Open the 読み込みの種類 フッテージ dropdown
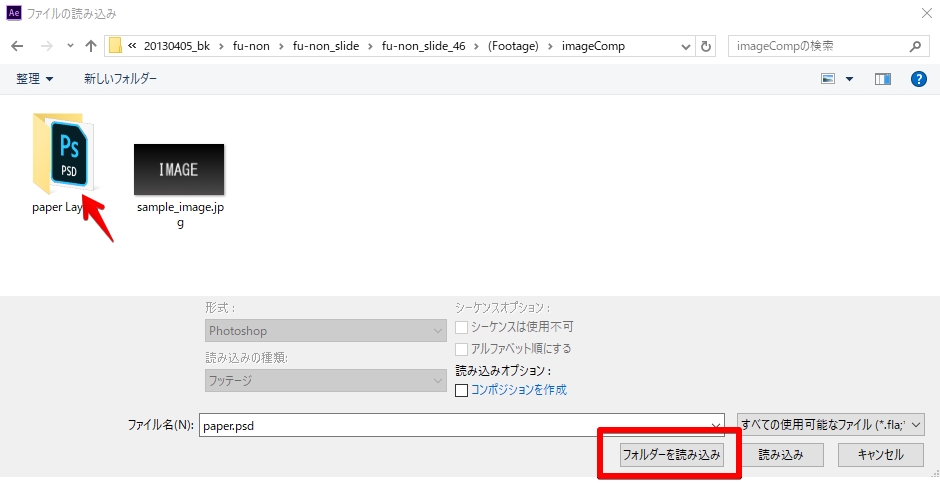Screen dimensions: 940x483 pos(326,381)
